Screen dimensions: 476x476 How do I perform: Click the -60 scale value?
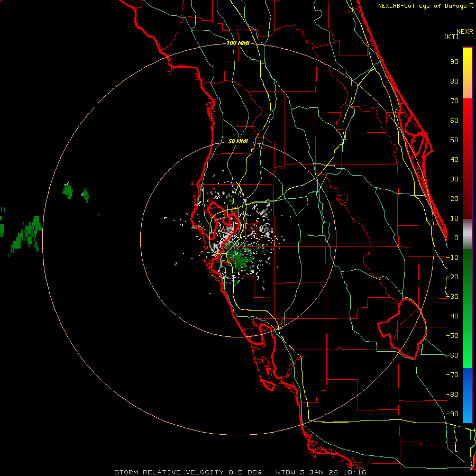point(452,355)
